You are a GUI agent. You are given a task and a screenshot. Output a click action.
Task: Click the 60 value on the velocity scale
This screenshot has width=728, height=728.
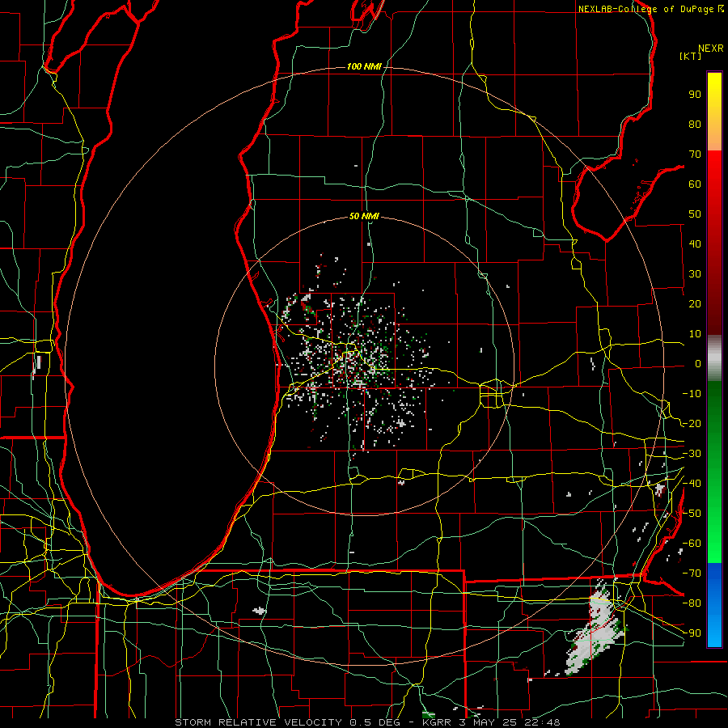click(x=695, y=184)
